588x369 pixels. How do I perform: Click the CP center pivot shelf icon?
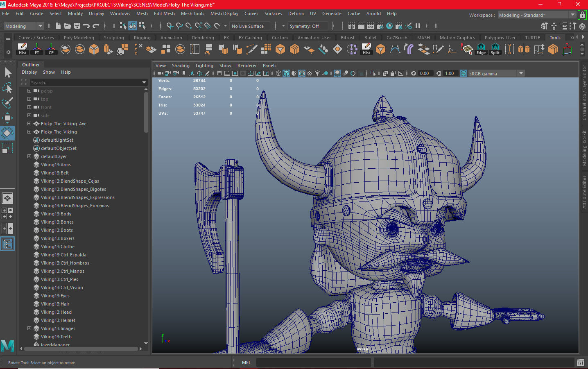click(x=51, y=49)
